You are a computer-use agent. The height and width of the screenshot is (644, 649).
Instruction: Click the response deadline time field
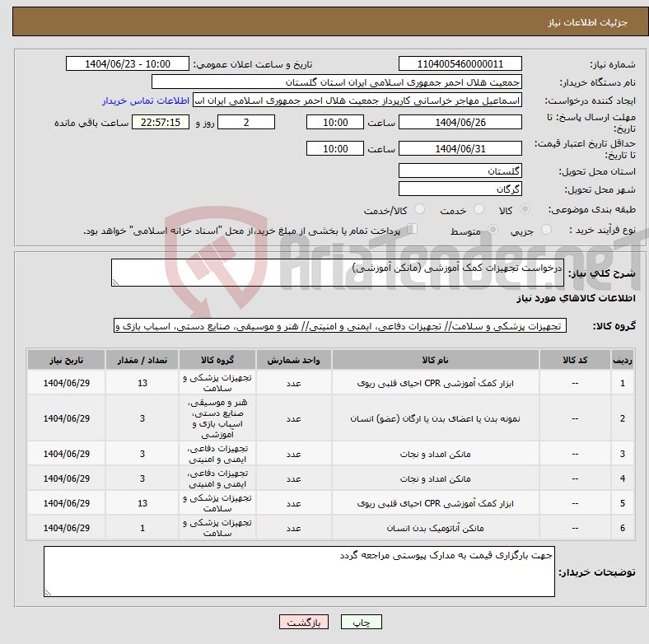pyautogui.click(x=335, y=122)
